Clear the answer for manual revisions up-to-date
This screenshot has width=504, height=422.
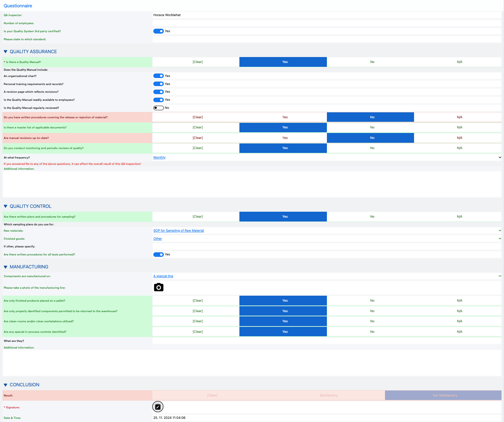(x=198, y=138)
